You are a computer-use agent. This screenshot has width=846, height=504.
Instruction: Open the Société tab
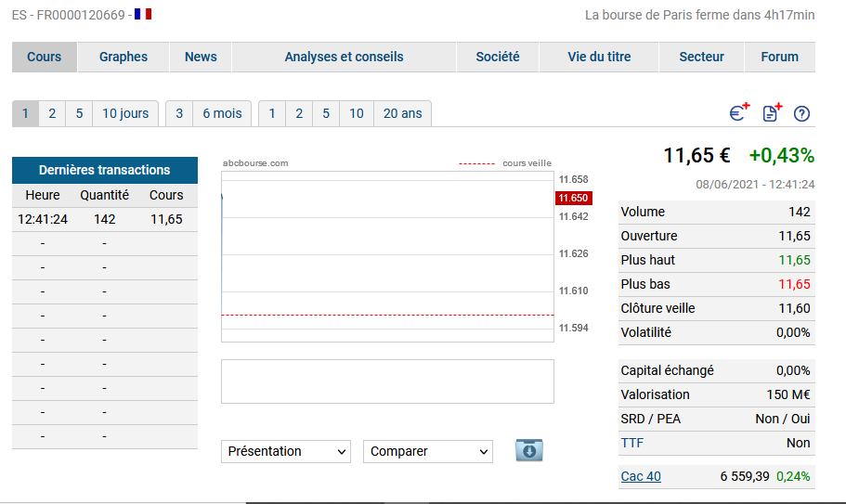click(x=498, y=57)
